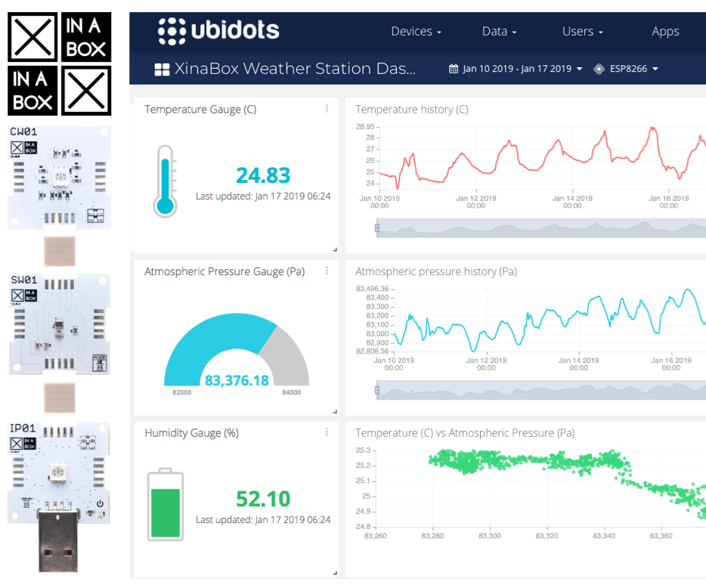This screenshot has height=588, width=706.
Task: Open the Data menu
Action: click(498, 31)
